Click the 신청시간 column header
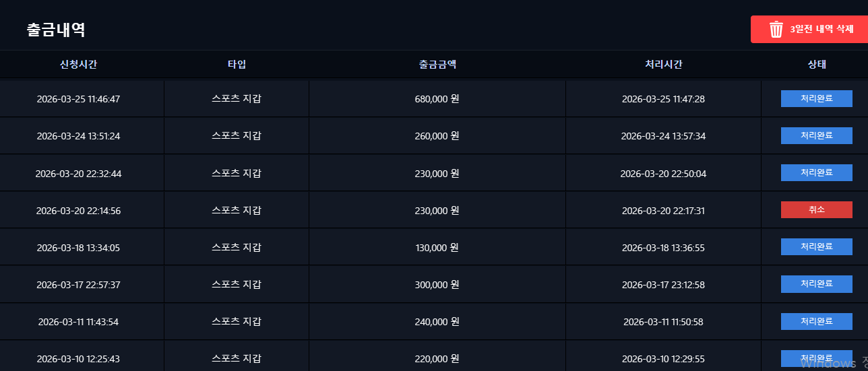The width and height of the screenshot is (868, 371). click(78, 65)
